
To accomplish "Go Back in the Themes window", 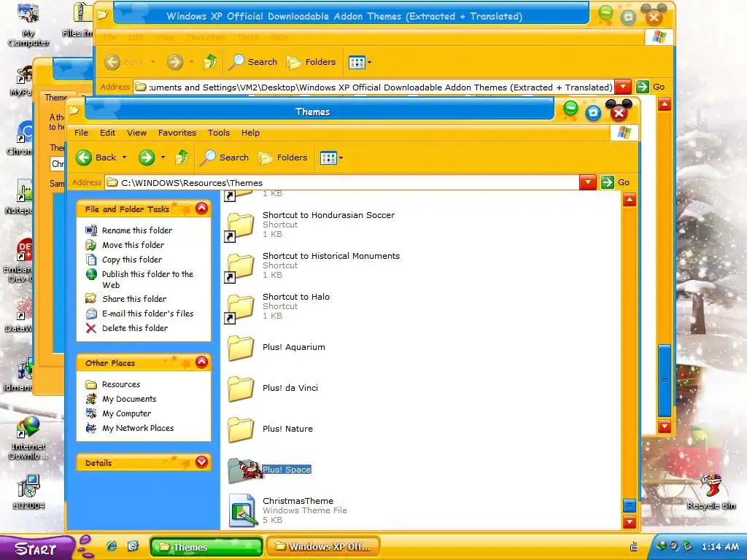I will 96,157.
